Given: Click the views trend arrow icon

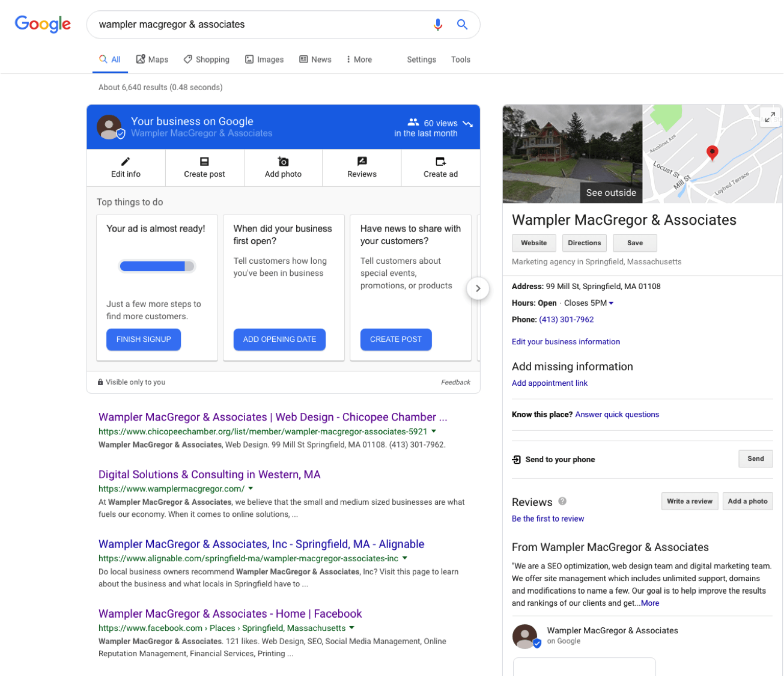Looking at the screenshot, I should coord(467,123).
